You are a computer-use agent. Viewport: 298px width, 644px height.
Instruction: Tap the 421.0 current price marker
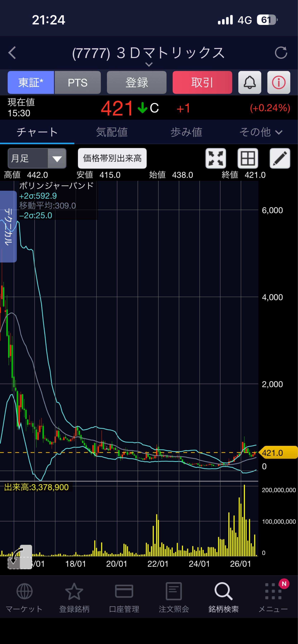coord(278,453)
